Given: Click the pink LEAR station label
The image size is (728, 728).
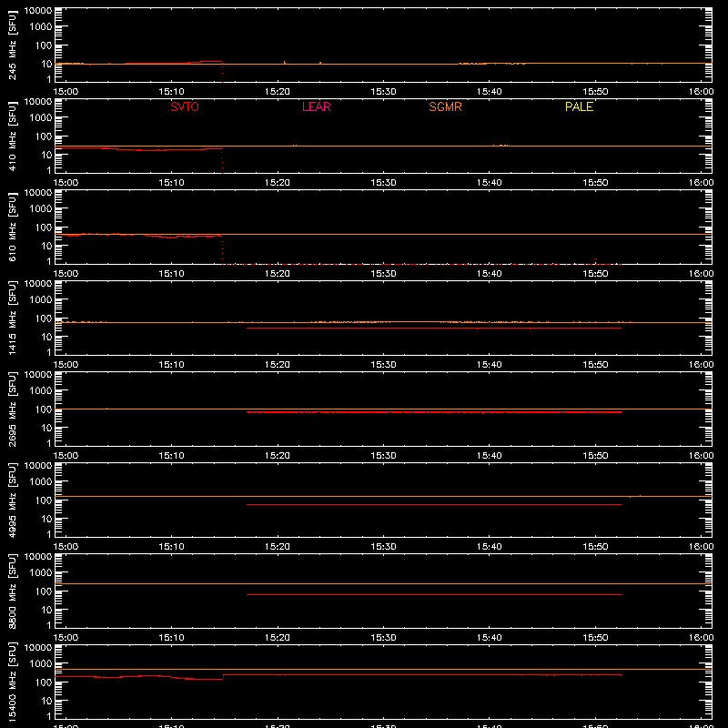Looking at the screenshot, I should 316,106.
